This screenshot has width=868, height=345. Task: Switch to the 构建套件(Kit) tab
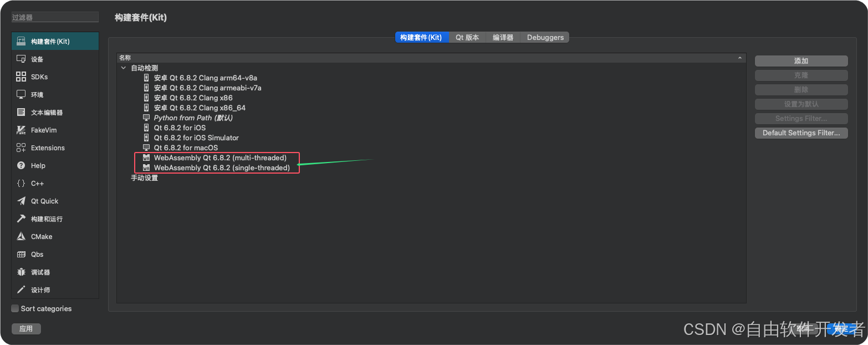click(x=421, y=38)
